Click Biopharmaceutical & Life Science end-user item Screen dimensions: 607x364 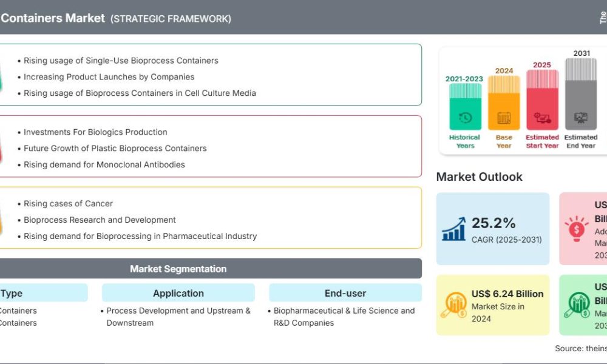[344, 311]
